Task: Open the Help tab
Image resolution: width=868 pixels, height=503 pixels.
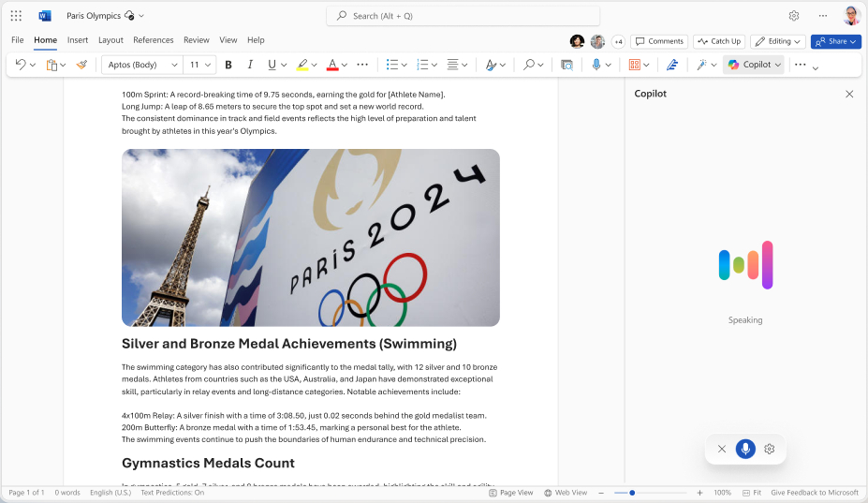Action: tap(256, 40)
